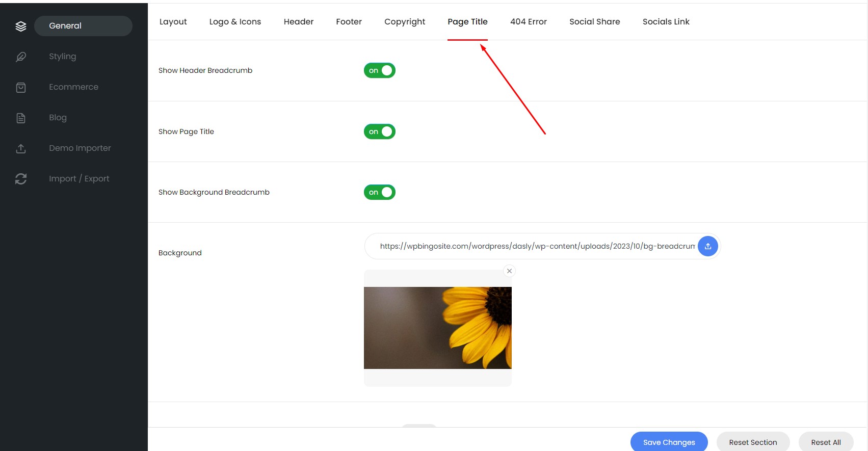
Task: Go to the 404 Error tab
Action: (x=529, y=21)
